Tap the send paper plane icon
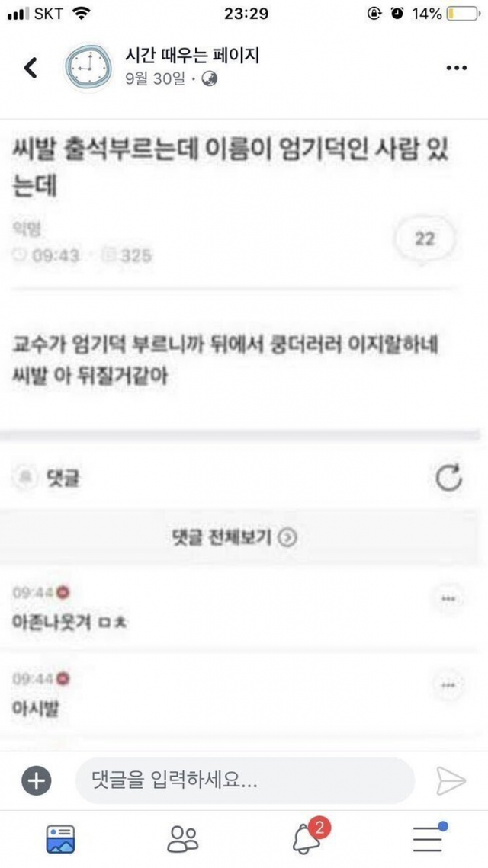The height and width of the screenshot is (868, 488). pyautogui.click(x=451, y=781)
